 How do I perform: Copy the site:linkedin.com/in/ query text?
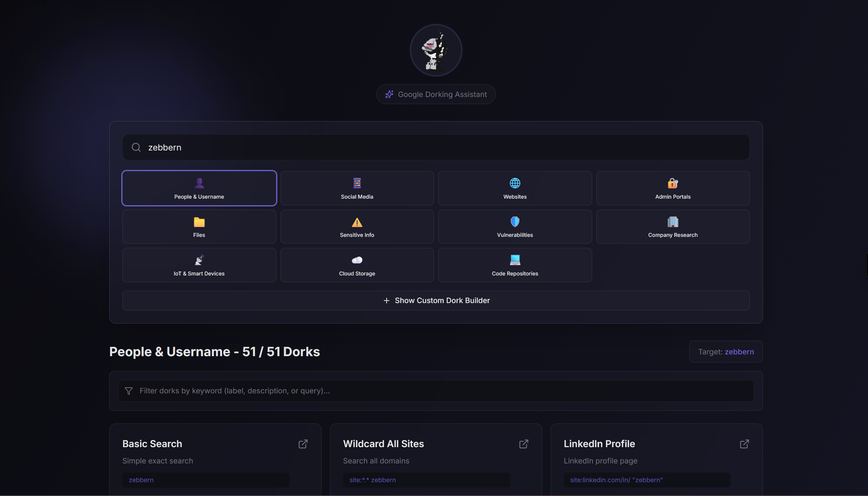pyautogui.click(x=616, y=480)
